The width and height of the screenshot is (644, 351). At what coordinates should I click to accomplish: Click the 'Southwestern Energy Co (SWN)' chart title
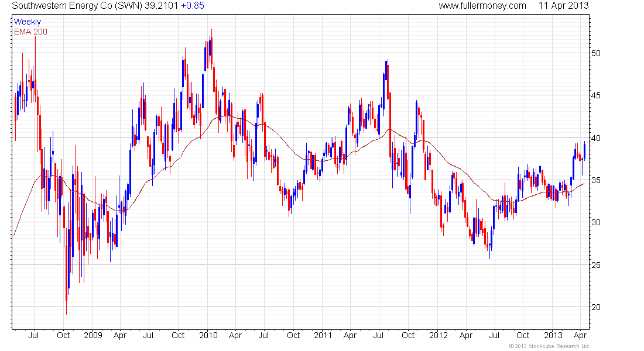[x=77, y=6]
